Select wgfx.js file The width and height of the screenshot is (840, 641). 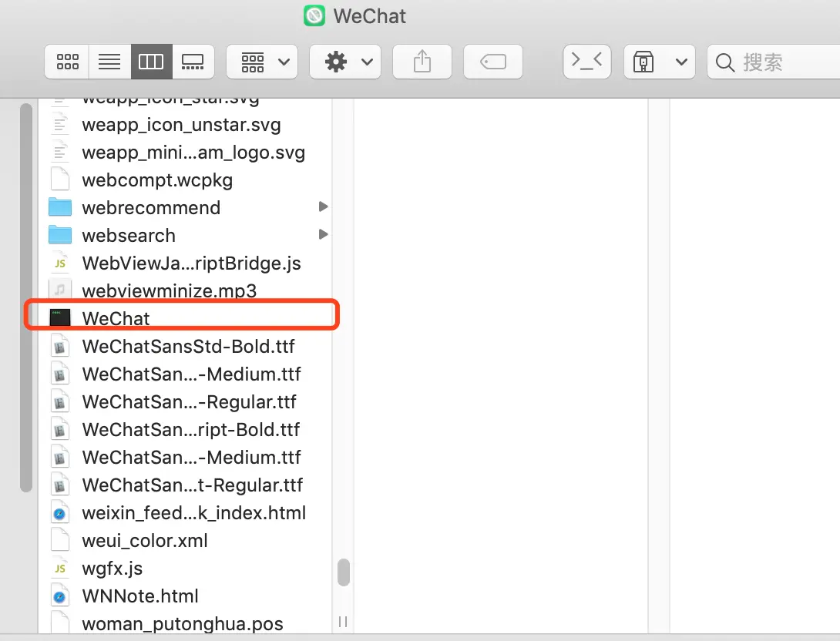point(112,569)
